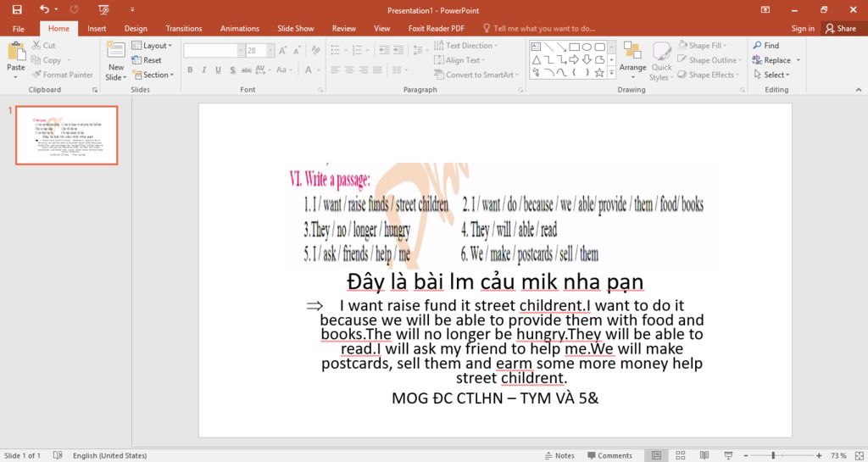Click Increase Font Size icon

pos(283,50)
